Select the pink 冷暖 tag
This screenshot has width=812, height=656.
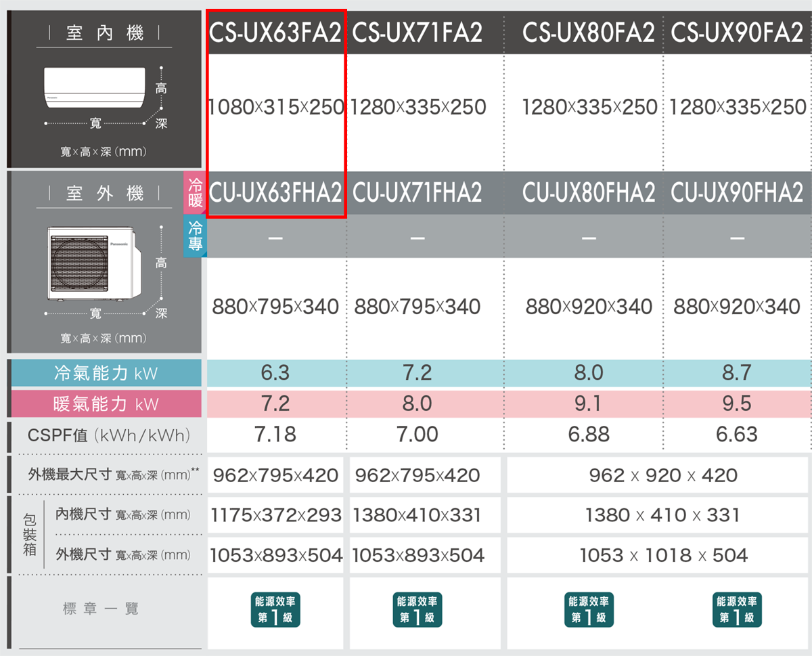[195, 193]
